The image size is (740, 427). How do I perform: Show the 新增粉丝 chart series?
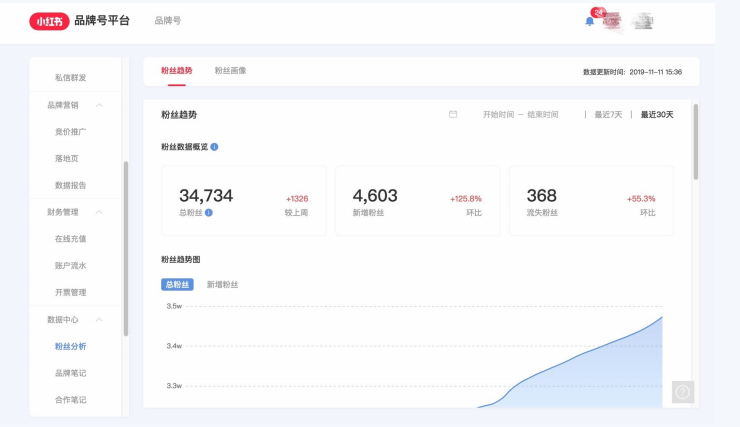pos(222,285)
